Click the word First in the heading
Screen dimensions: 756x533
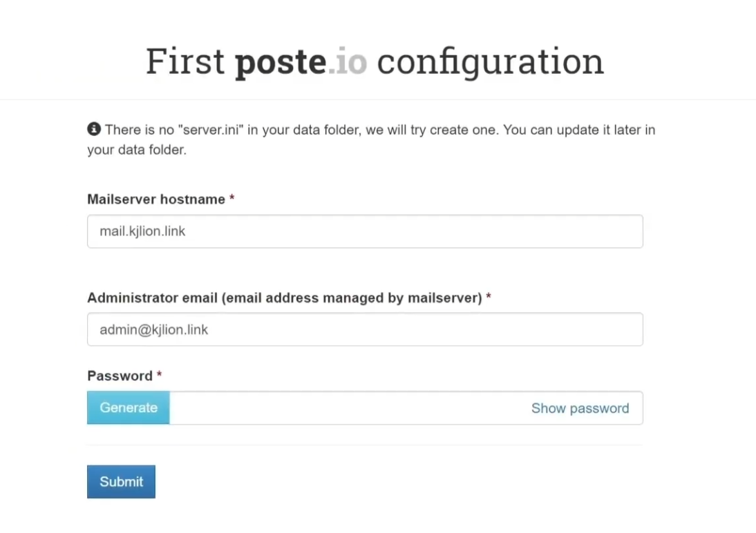185,61
